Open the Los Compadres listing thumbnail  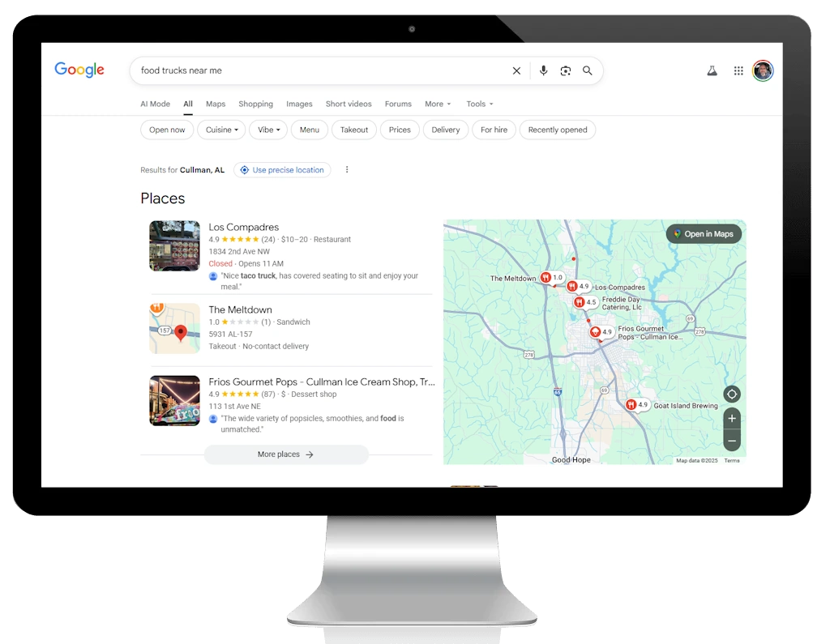coord(174,246)
